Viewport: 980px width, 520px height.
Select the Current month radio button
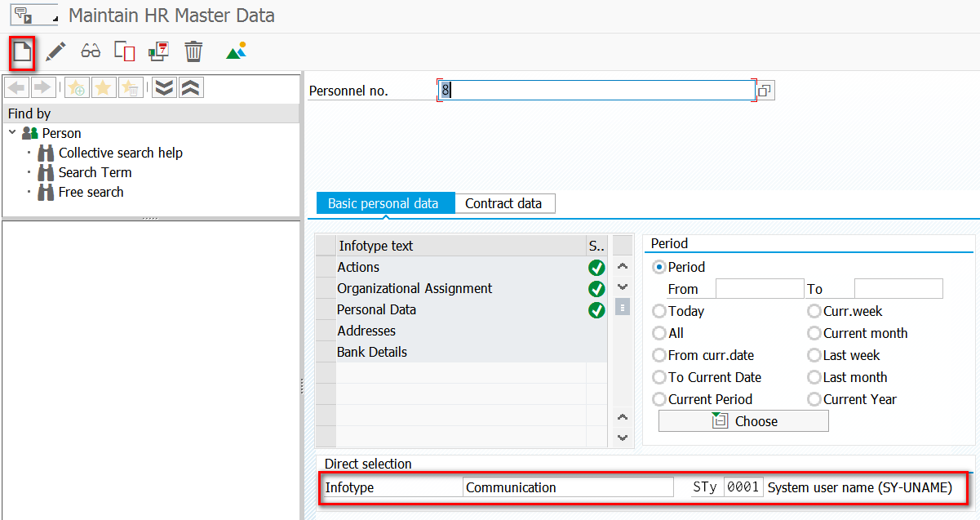[814, 333]
